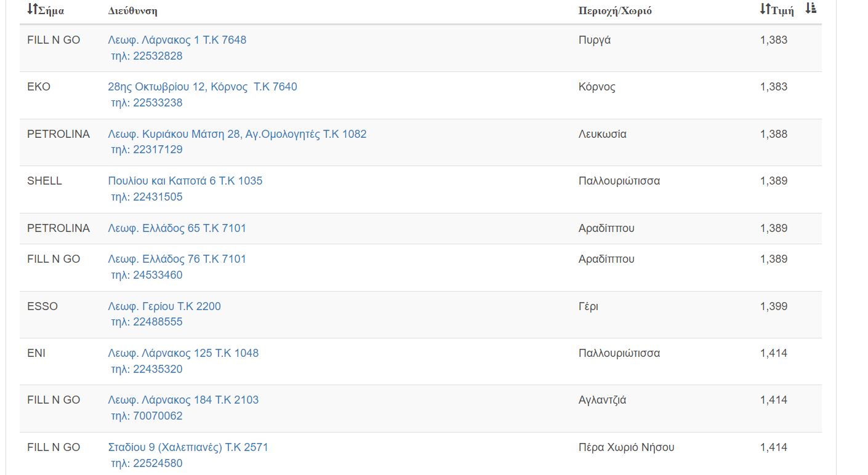
Task: Open the Λεωφ. Λάρνακος 184 Τ.Κ 2103 link
Action: [183, 400]
